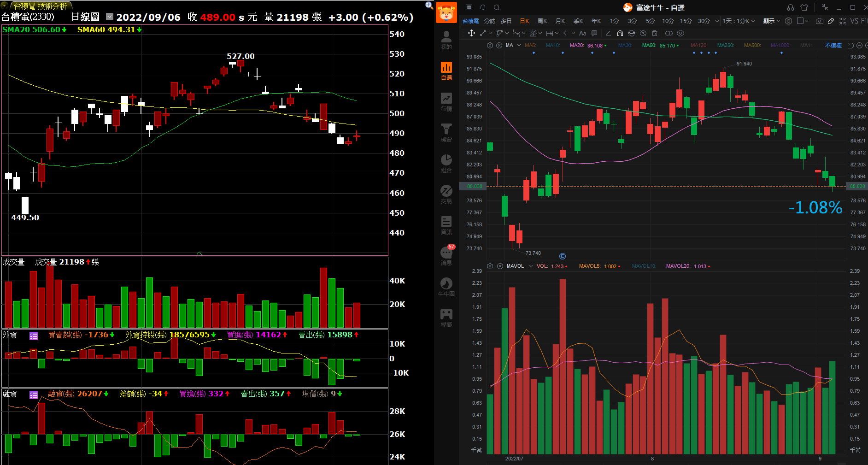The width and height of the screenshot is (868, 465).
Task: Select the price range drawing tool
Action: (x=549, y=33)
